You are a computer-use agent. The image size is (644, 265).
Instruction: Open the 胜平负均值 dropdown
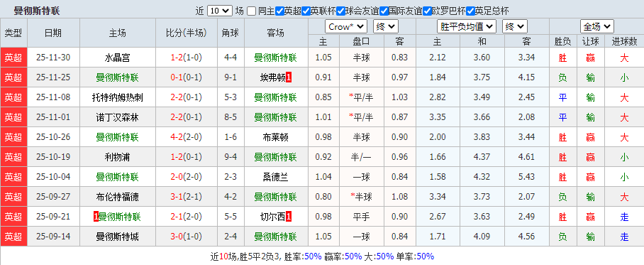[x=467, y=27]
